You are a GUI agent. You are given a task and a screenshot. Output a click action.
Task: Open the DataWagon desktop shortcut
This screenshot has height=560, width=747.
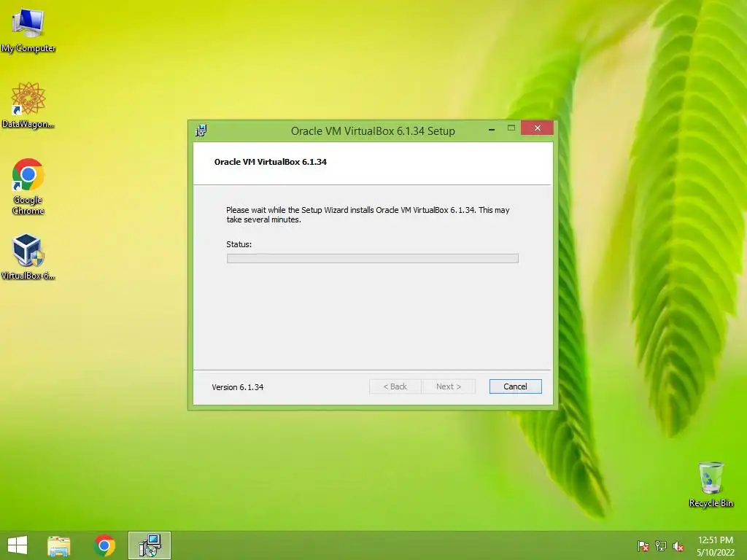(x=28, y=105)
